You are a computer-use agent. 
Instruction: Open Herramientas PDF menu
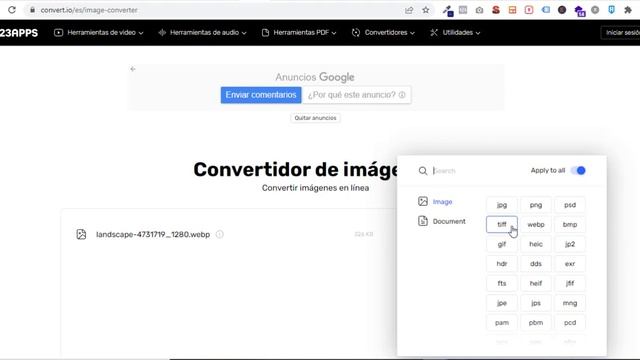click(x=299, y=33)
